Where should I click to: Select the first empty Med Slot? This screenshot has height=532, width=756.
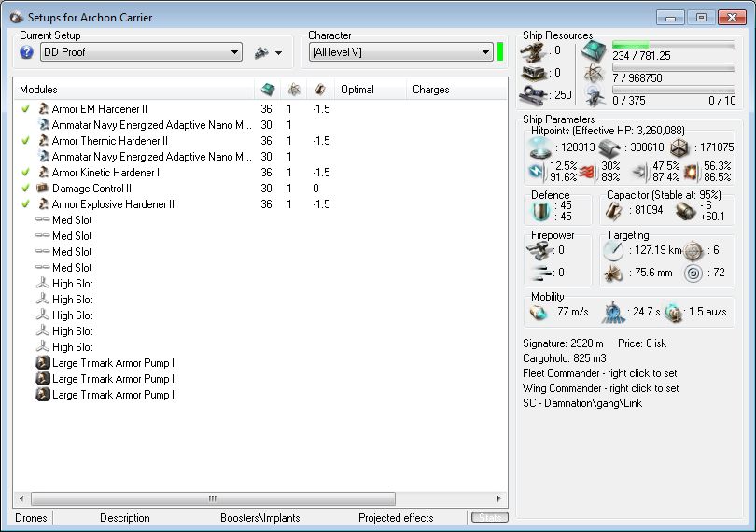tap(260, 220)
